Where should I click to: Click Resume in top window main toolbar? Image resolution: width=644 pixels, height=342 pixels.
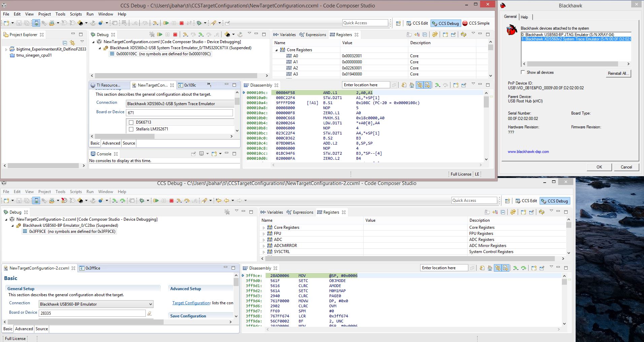point(166,23)
